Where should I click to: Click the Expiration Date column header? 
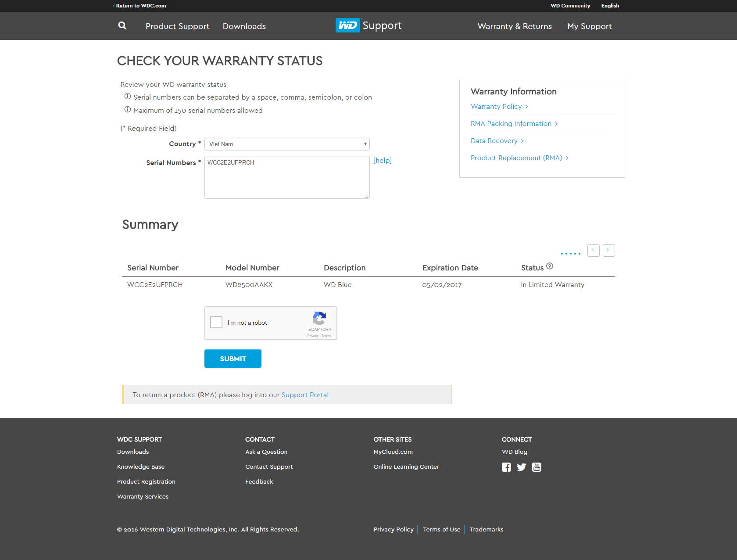450,268
